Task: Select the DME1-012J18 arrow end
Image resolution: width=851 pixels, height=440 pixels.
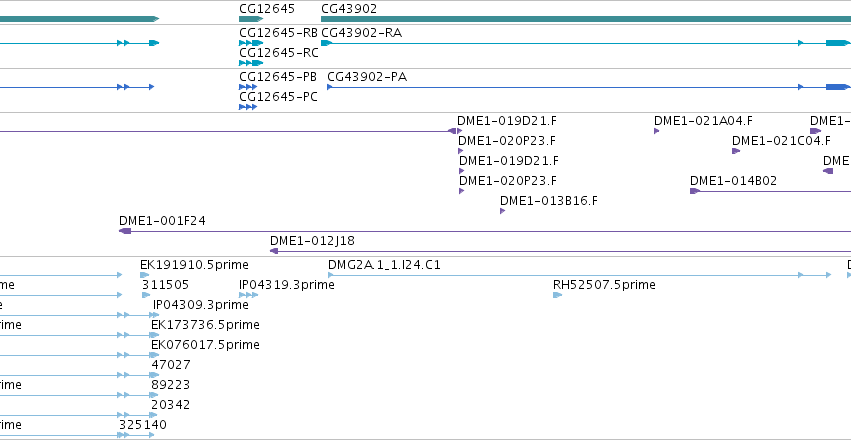Action: (x=274, y=251)
